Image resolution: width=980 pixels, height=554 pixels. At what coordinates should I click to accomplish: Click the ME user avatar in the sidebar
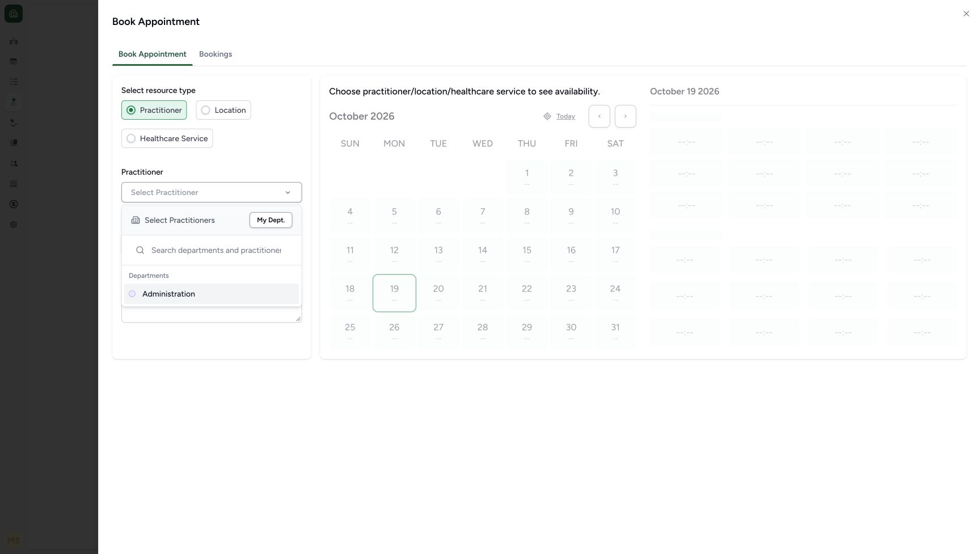coord(14,540)
